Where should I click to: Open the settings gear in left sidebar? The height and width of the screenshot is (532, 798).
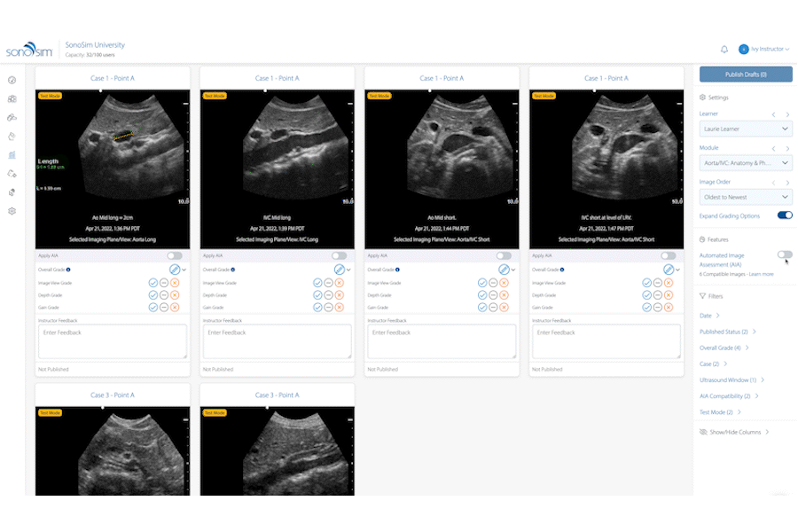tap(12, 211)
